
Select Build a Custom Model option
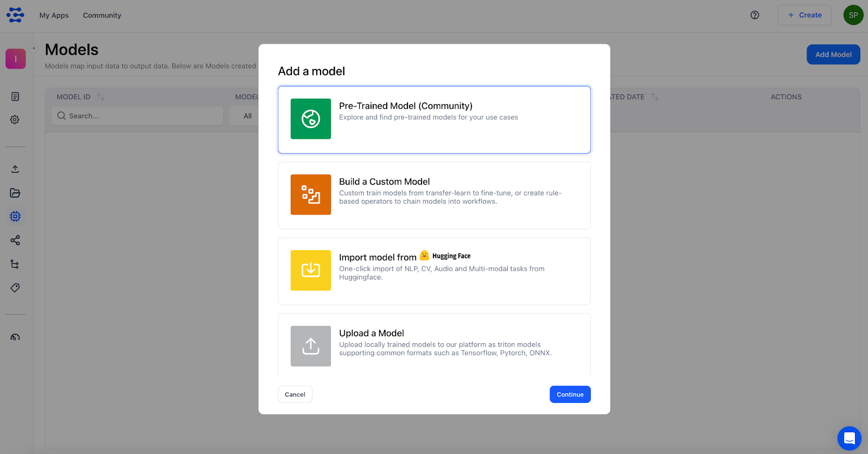[434, 195]
